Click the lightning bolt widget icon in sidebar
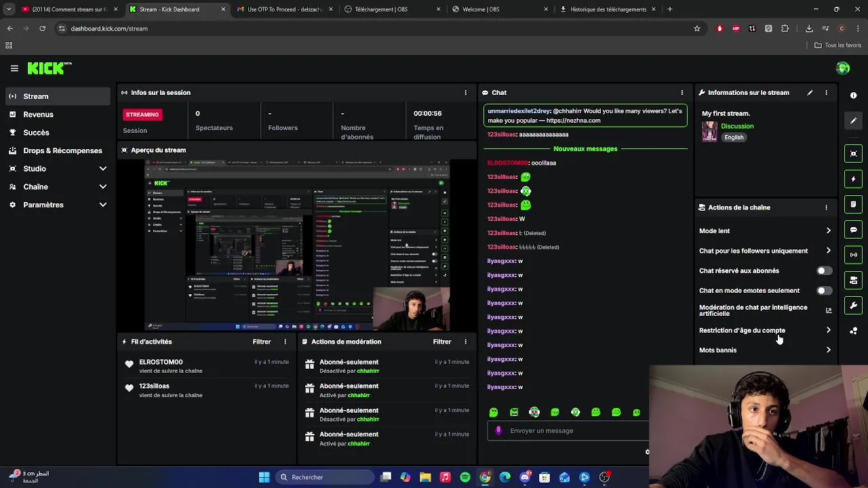Viewport: 868px width, 488px height. coord(853,179)
